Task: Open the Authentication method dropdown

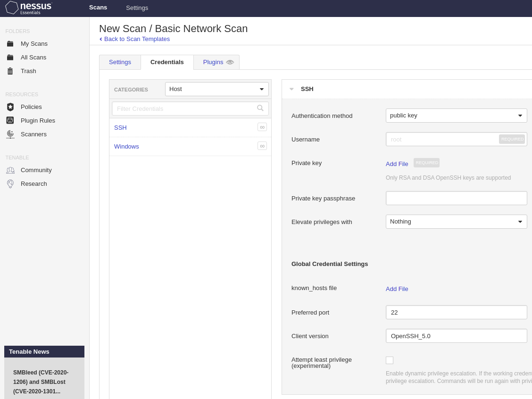Action: (456, 116)
